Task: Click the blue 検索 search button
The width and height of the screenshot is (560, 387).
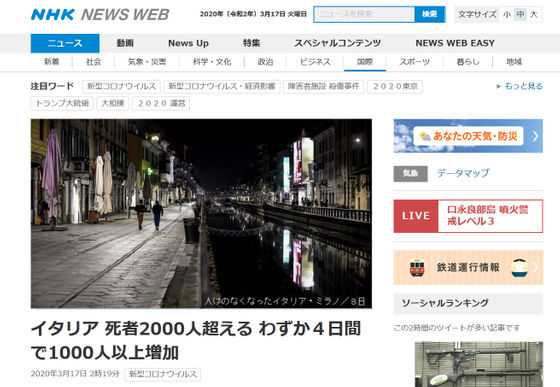Action: [x=430, y=14]
